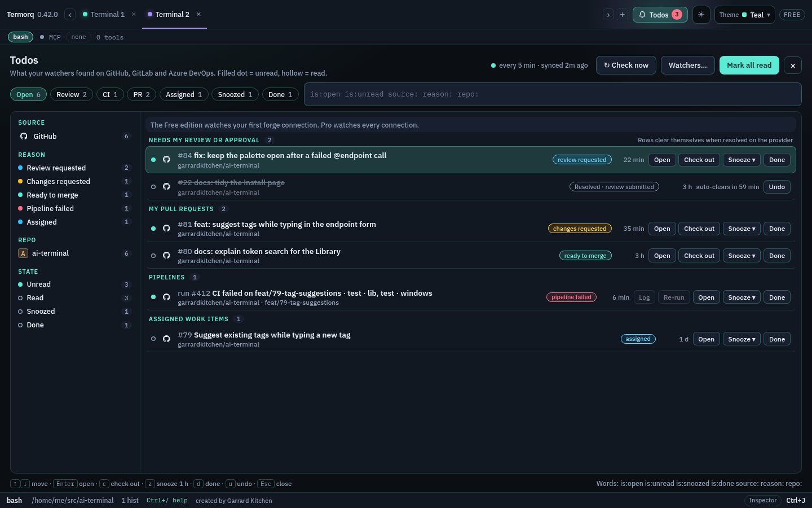Viewport: 812px width, 508px height.
Task: Click the Check now button
Action: 626,65
